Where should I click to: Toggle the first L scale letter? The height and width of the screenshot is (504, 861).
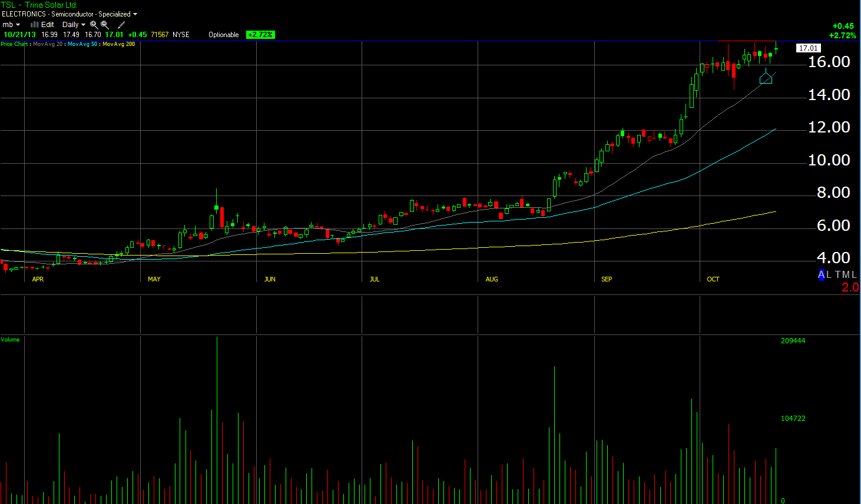pos(829,274)
